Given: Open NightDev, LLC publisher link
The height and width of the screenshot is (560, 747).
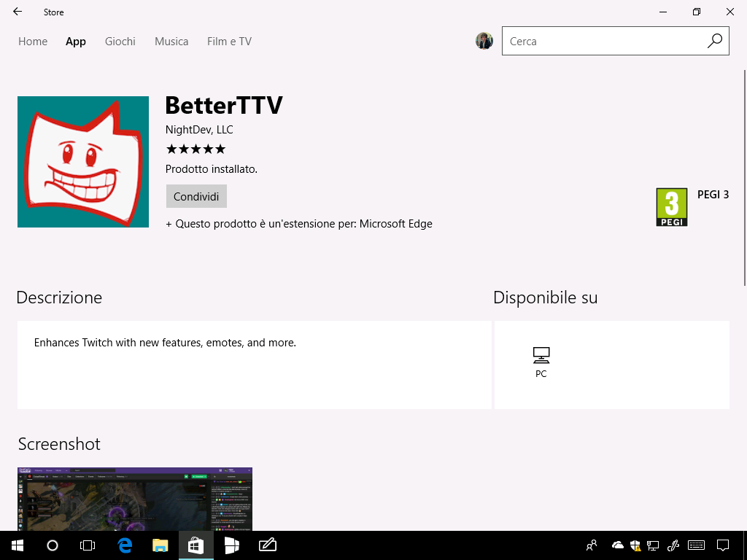Looking at the screenshot, I should 199,130.
